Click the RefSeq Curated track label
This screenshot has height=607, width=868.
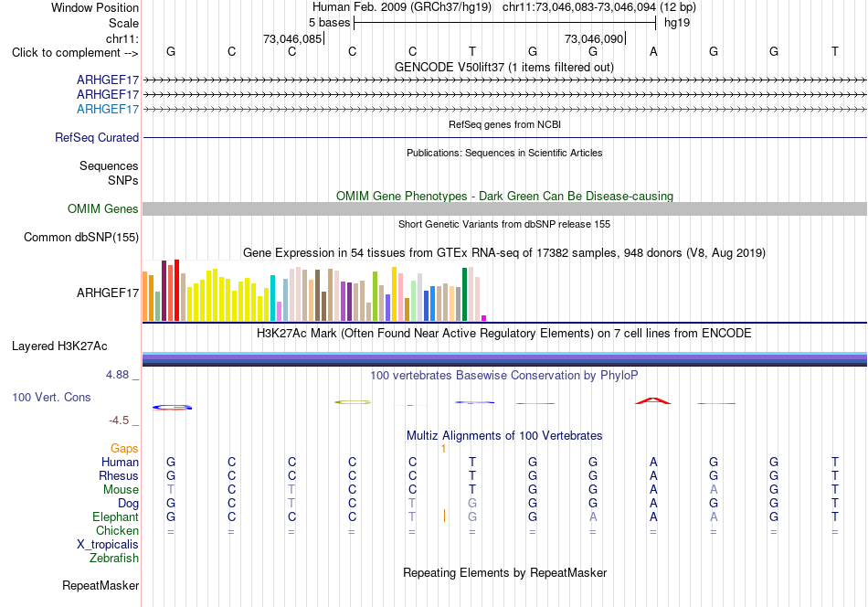(x=96, y=137)
